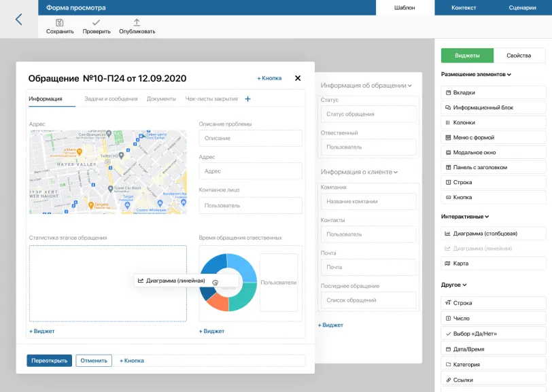Viewport: 552px width, 392px height.
Task: Click the Описание input field
Action: pyautogui.click(x=250, y=139)
